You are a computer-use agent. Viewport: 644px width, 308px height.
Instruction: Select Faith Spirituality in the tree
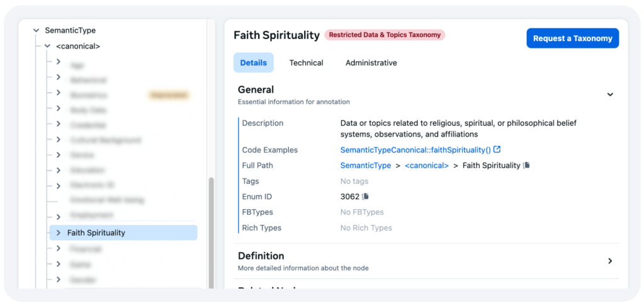click(x=96, y=232)
